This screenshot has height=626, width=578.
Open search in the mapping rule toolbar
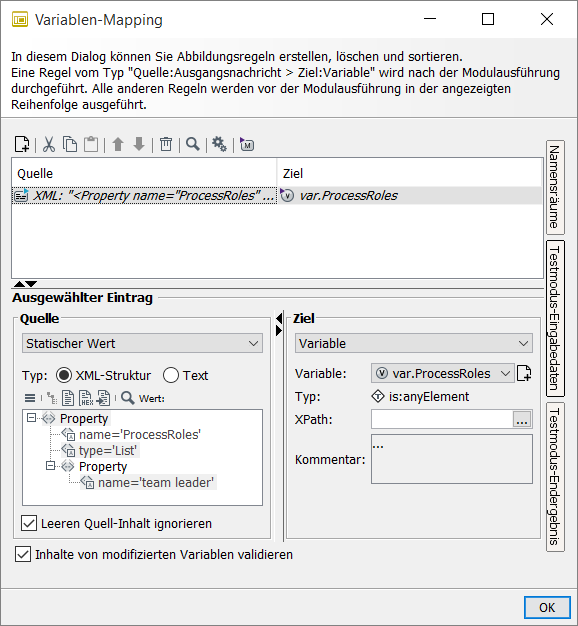(193, 144)
